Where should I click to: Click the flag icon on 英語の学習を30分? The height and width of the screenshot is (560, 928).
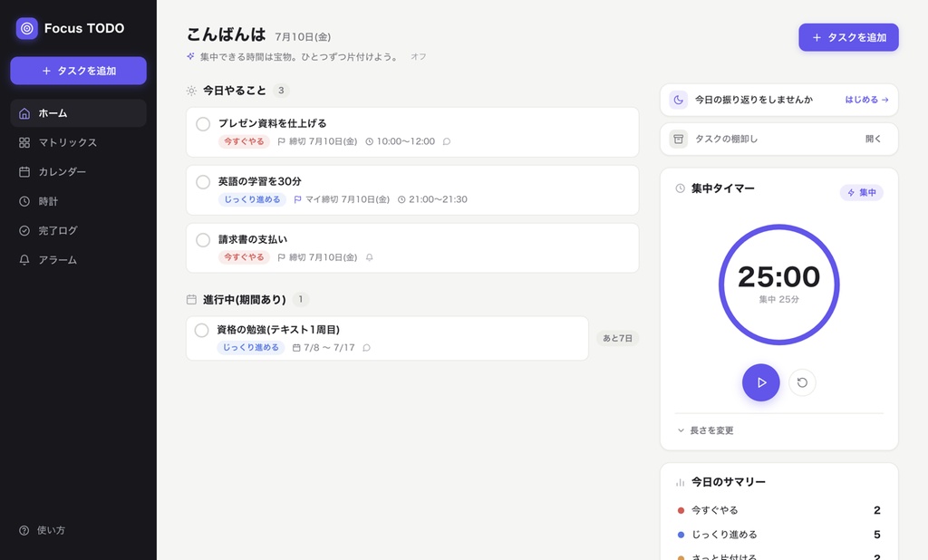(x=297, y=199)
